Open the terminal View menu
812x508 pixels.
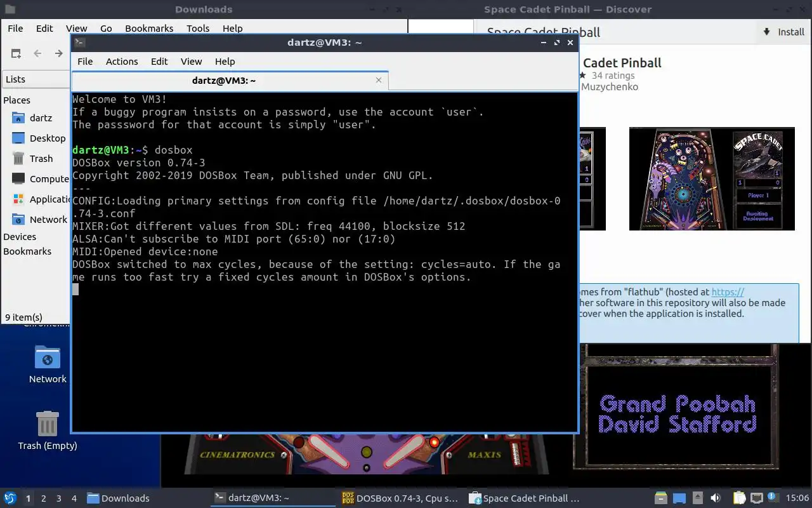tap(191, 62)
